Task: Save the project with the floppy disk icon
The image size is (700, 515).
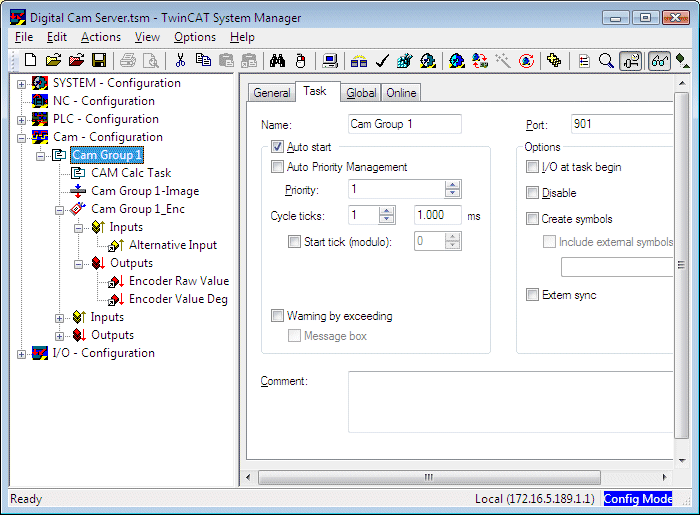Action: click(x=99, y=60)
